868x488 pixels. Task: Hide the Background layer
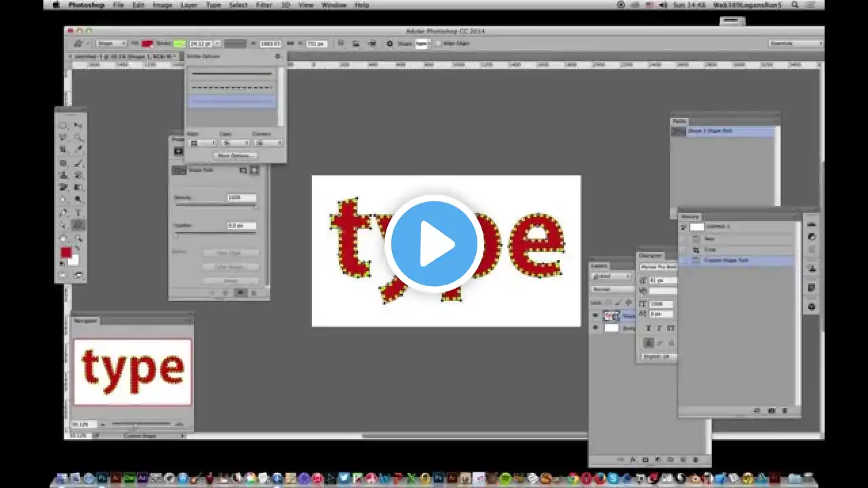point(595,328)
